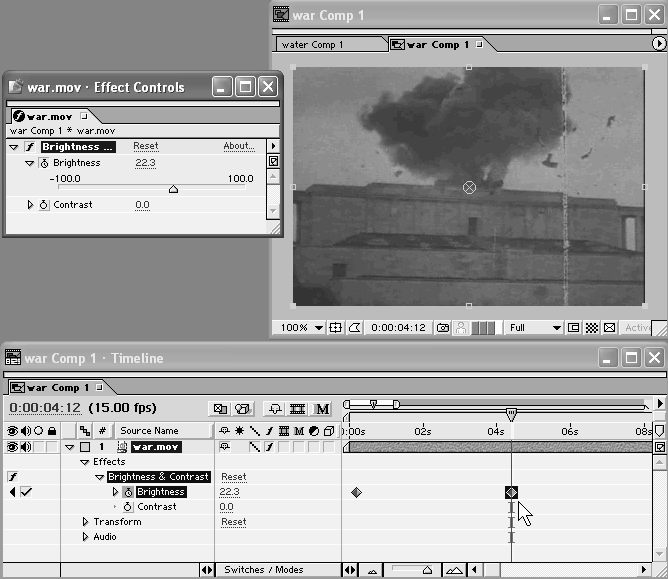Image resolution: width=668 pixels, height=579 pixels.
Task: Toggle the Brightness & Contrast effect 'f' switch
Action: tap(13, 477)
